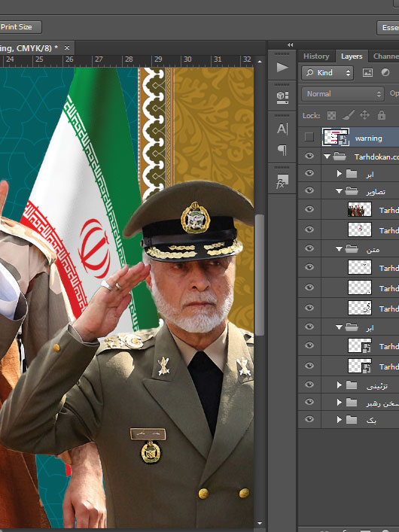Open the Character panel icon
This screenshot has height=532, width=399.
coord(282,129)
